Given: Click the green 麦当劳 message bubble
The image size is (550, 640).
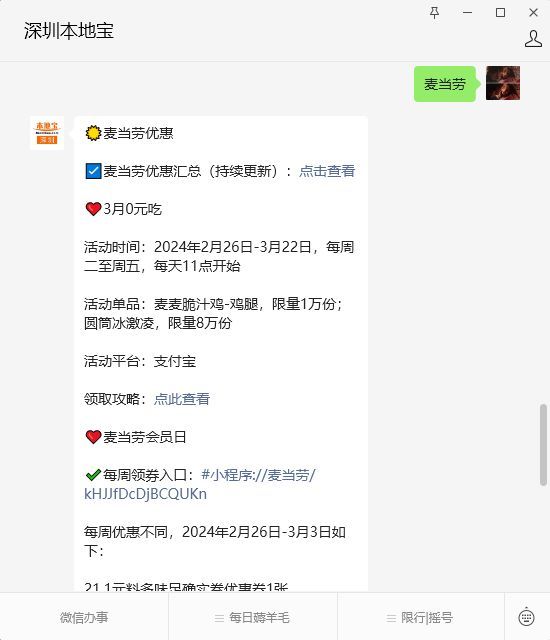Looking at the screenshot, I should 445,84.
